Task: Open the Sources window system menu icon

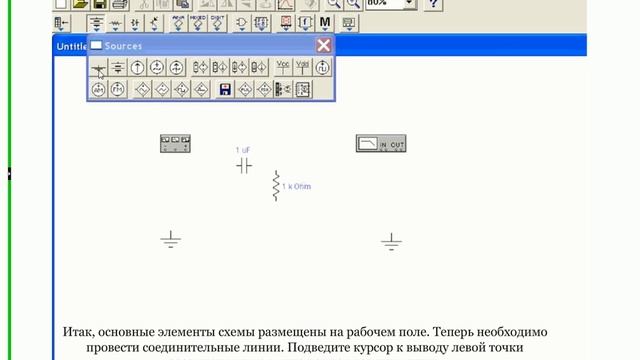Action: click(x=96, y=45)
